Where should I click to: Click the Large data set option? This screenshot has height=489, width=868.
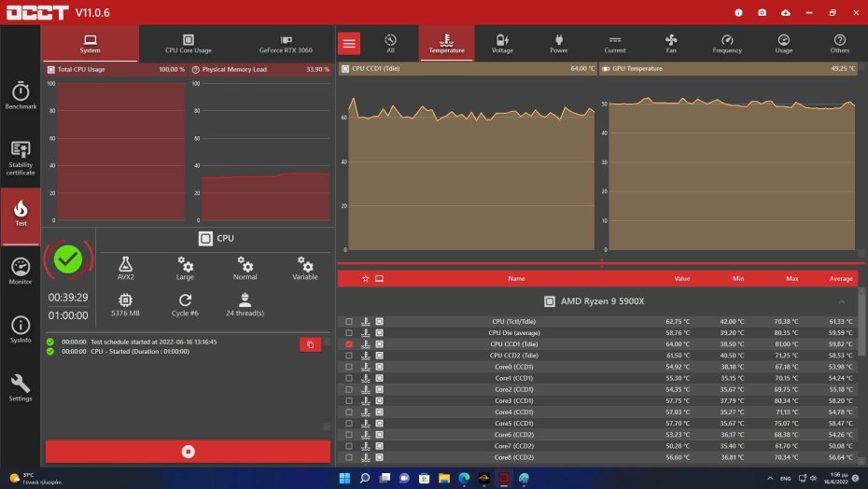185,268
